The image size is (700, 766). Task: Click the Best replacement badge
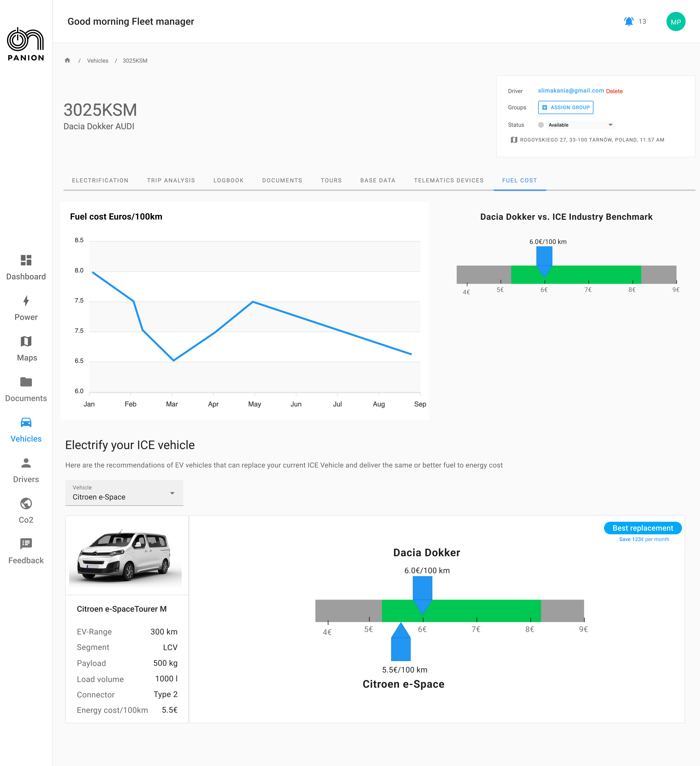pos(642,528)
